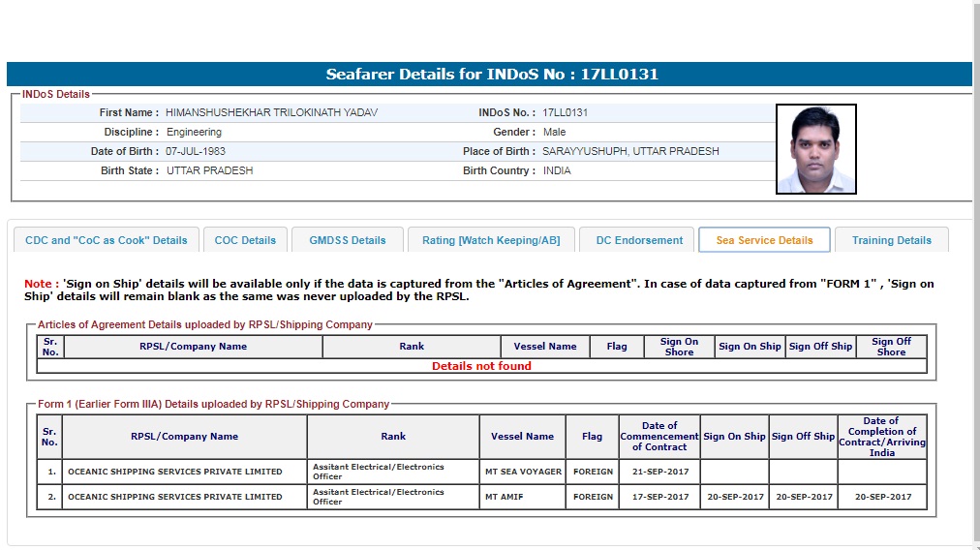The height and width of the screenshot is (550, 980).
Task: Click the "Details not found" message row
Action: click(x=481, y=366)
